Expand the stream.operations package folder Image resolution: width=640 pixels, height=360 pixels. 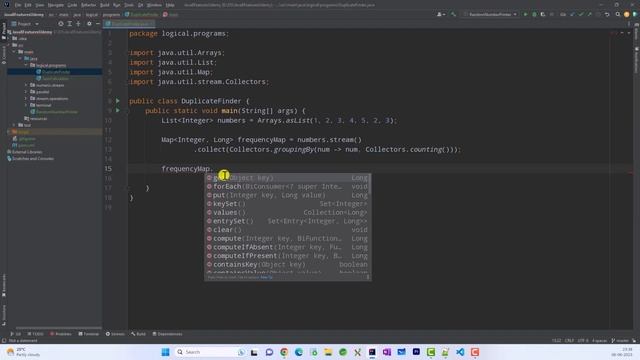click(26, 98)
